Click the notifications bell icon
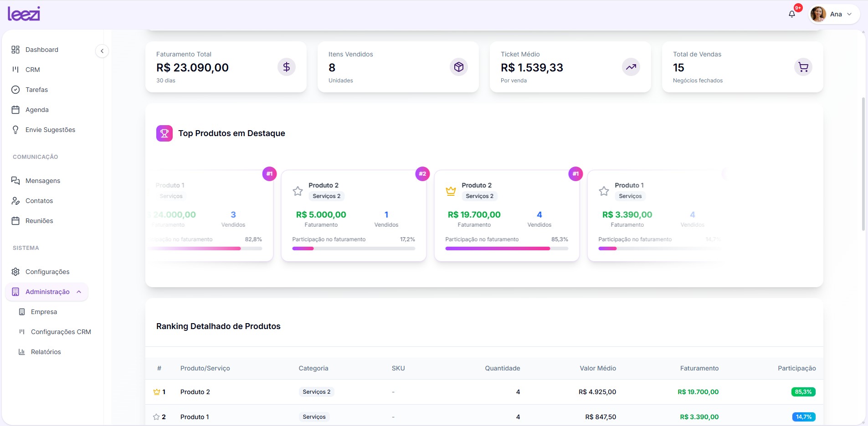 pos(792,14)
